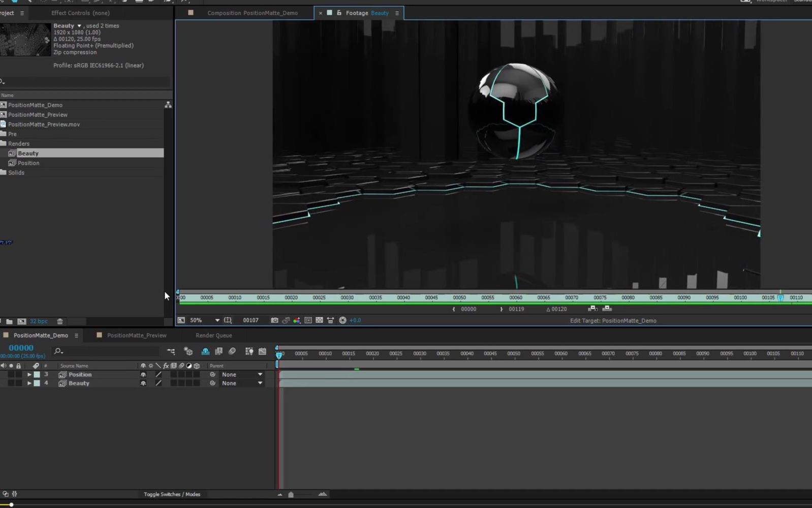The image size is (812, 508).
Task: Click the new folder icon in Project panel
Action: pos(9,321)
